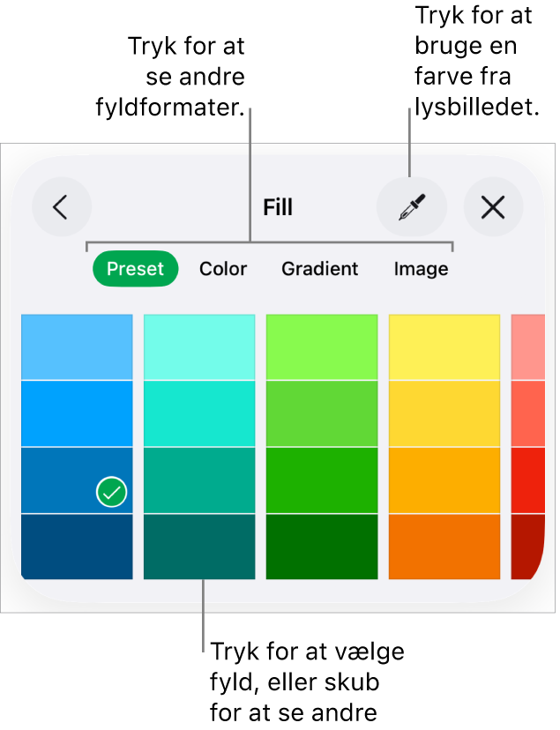The image size is (560, 730).
Task: Pick the turquoise swatch in second row
Action: pos(199,413)
